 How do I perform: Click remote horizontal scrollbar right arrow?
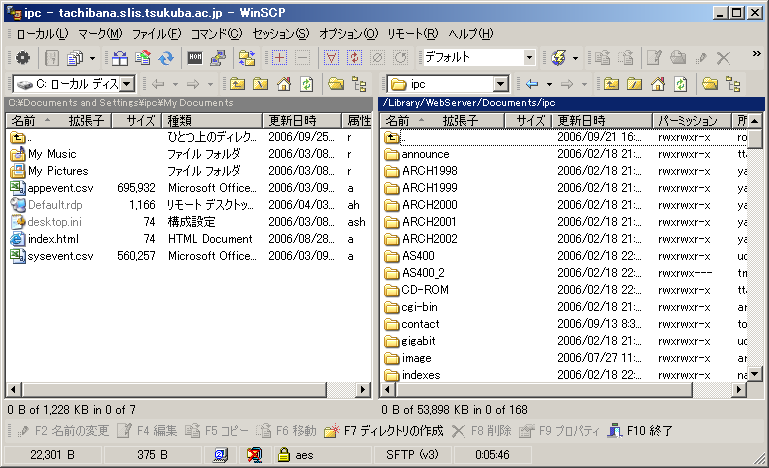click(739, 390)
